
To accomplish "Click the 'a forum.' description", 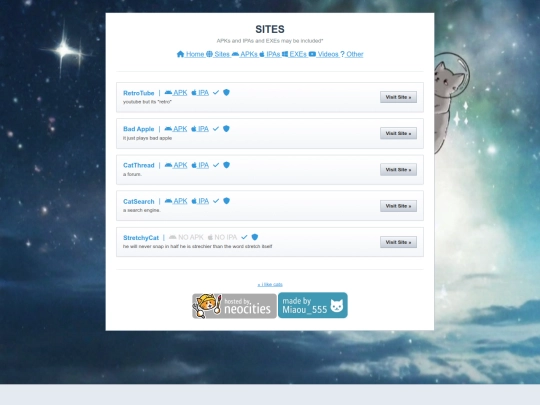I will click(132, 174).
